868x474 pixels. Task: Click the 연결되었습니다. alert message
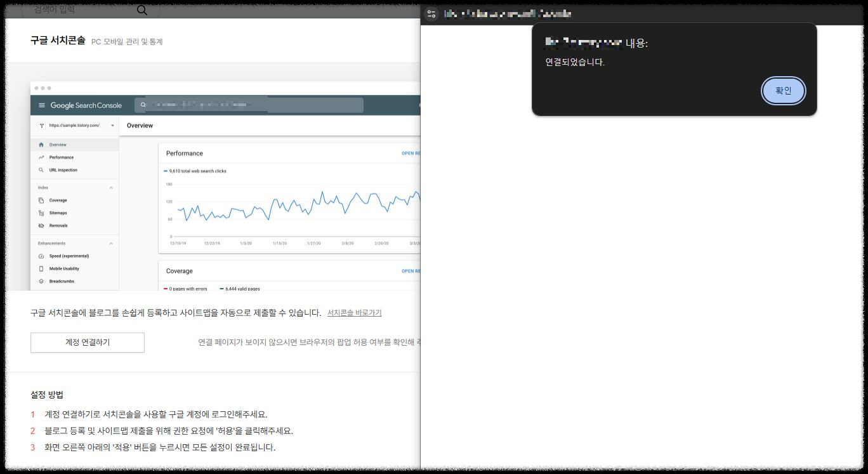pyautogui.click(x=575, y=62)
